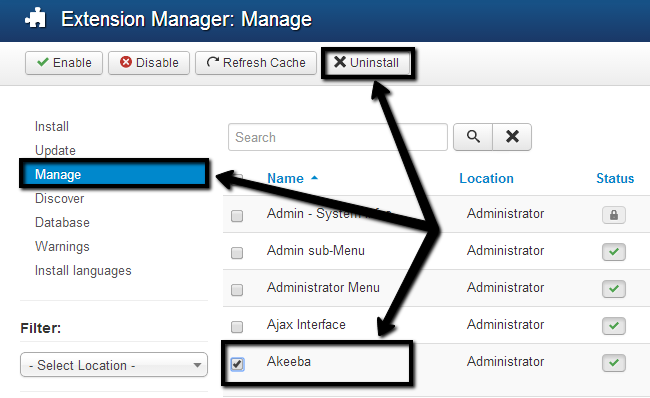This screenshot has height=398, width=650.
Task: Focus the Search input field
Action: [337, 137]
